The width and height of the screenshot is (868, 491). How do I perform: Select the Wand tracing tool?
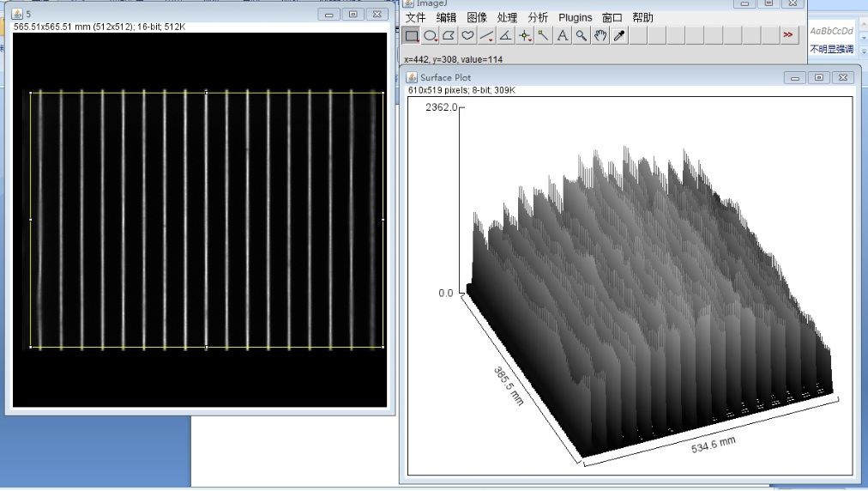[544, 35]
